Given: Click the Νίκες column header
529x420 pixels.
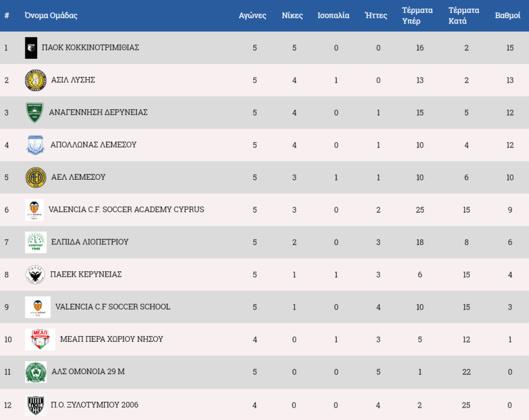Looking at the screenshot, I should (x=292, y=15).
